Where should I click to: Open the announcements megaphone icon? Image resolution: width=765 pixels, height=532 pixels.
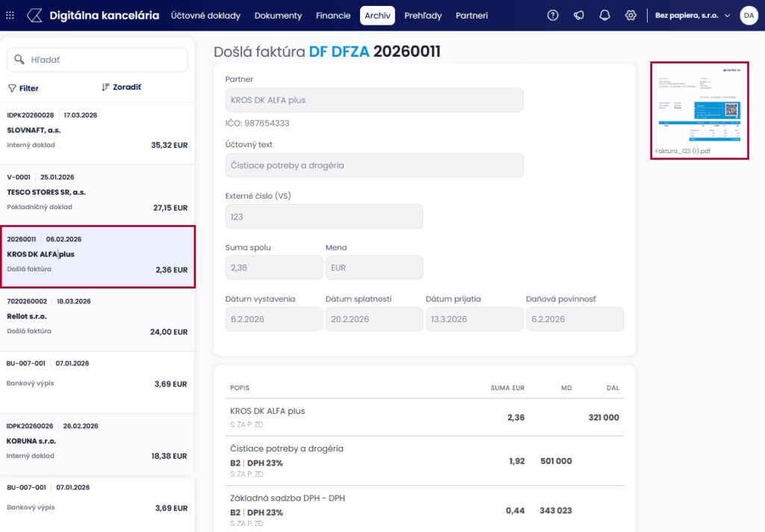tap(579, 16)
